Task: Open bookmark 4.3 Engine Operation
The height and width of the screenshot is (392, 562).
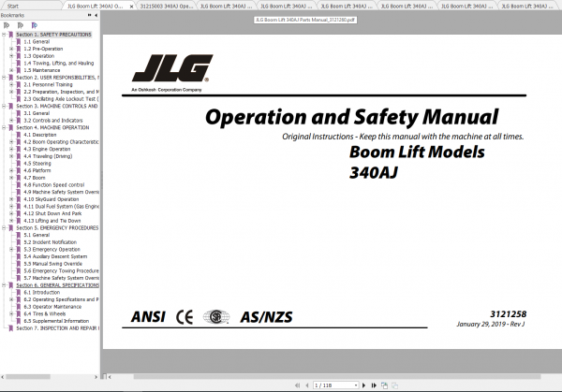Action: point(47,149)
